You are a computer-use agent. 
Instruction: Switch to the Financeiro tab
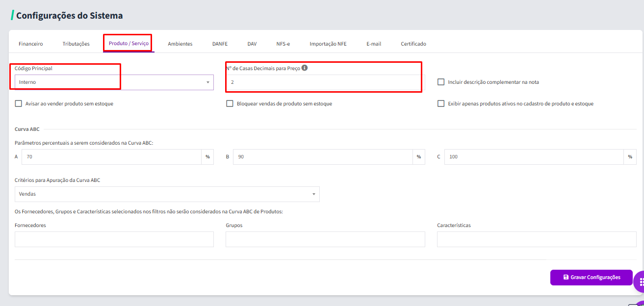point(31,44)
